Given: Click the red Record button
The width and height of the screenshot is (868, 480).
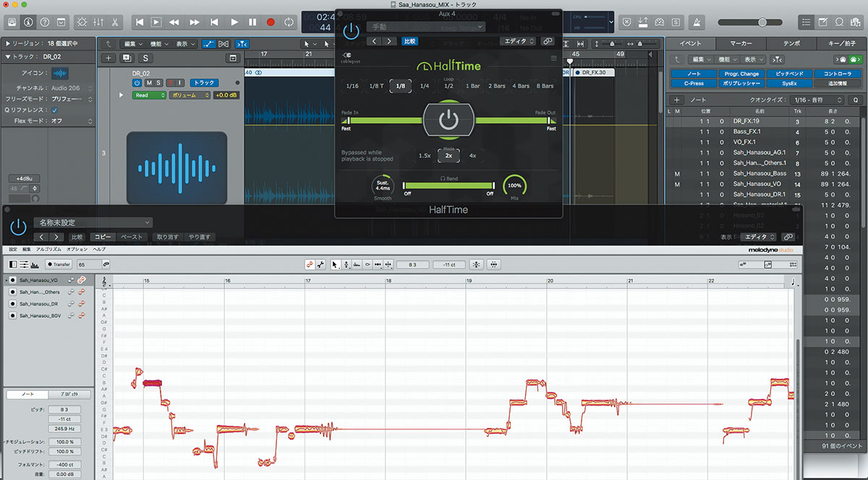Looking at the screenshot, I should pos(271,22).
